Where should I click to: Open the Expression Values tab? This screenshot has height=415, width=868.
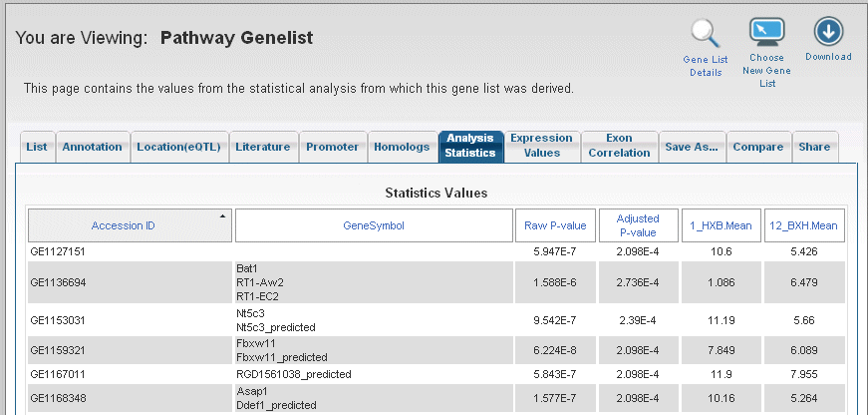(x=542, y=146)
